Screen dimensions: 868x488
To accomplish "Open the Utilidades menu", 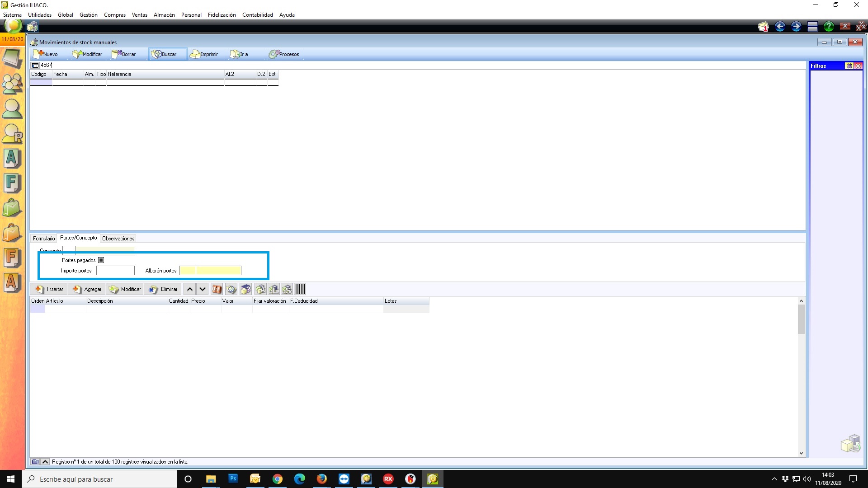I will click(x=40, y=15).
